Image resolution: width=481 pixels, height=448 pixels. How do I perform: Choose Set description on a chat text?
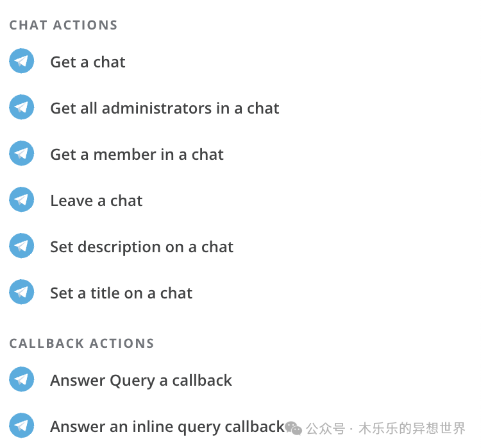[x=142, y=247]
